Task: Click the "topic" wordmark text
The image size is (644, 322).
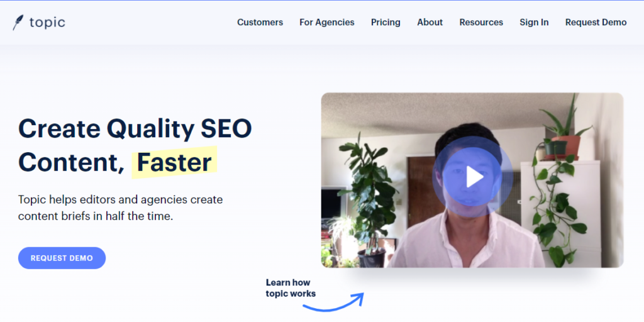Action: 47,23
